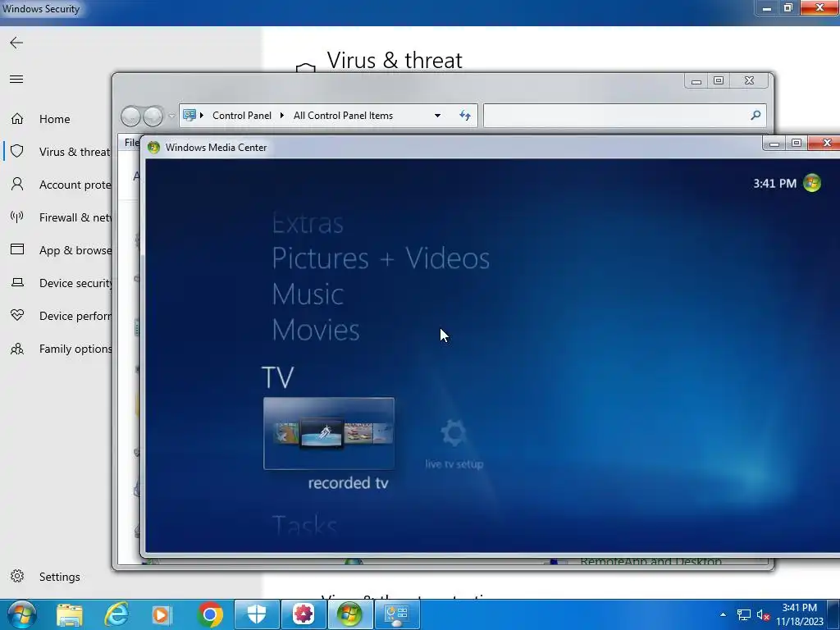840x630 pixels.
Task: Click the Control Panel search magnifier icon
Action: tap(756, 115)
